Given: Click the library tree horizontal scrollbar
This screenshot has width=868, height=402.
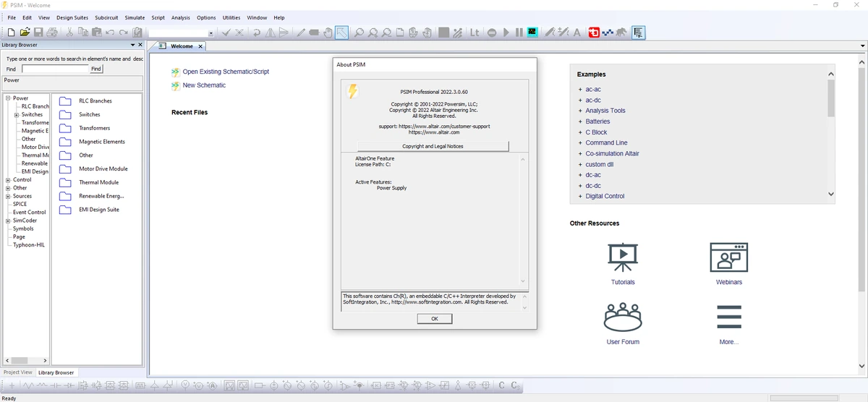Looking at the screenshot, I should [x=26, y=359].
